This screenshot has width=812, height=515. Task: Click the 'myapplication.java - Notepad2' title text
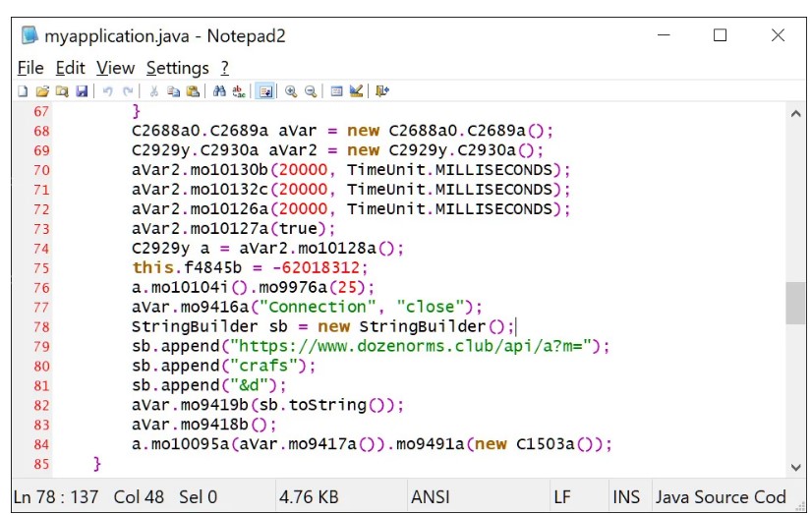point(165,36)
